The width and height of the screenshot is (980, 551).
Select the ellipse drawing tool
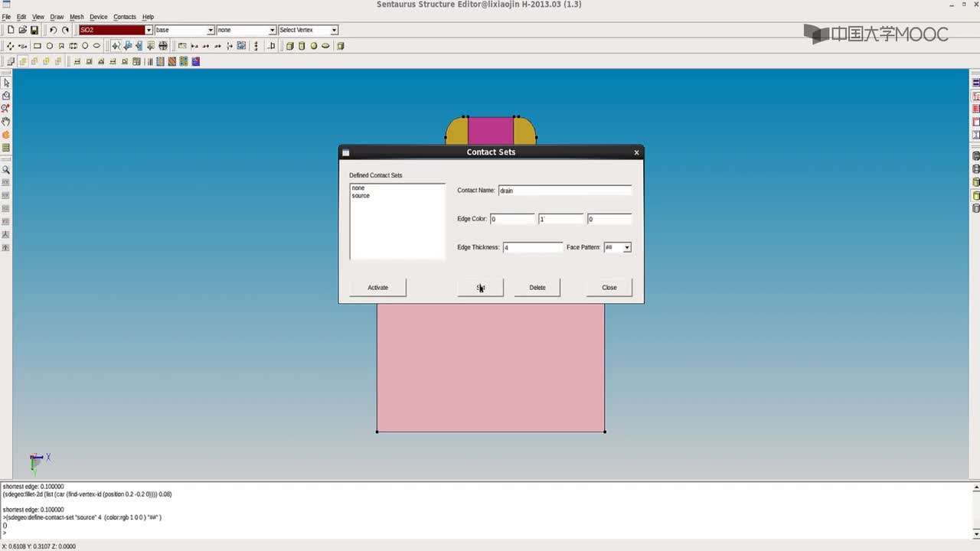pos(97,46)
